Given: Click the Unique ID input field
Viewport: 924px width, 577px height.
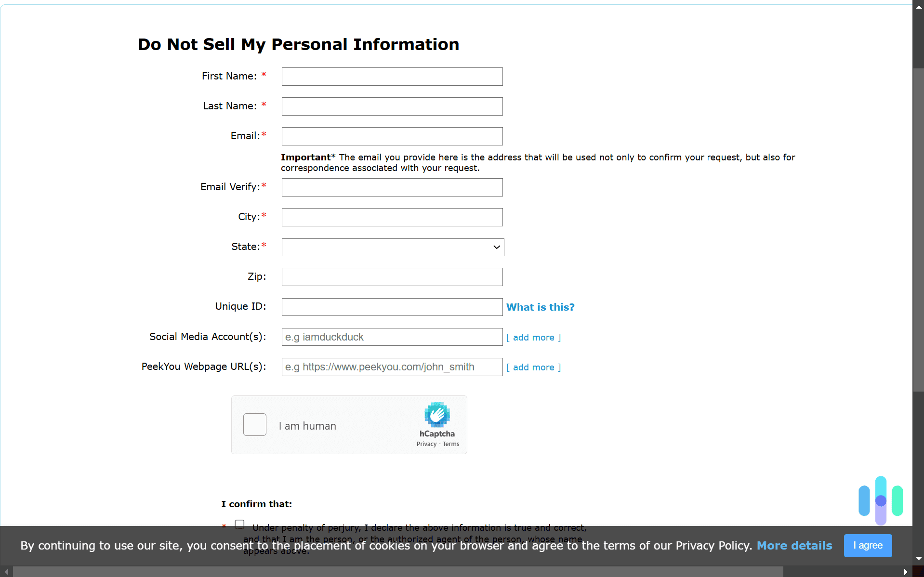Looking at the screenshot, I should (392, 307).
